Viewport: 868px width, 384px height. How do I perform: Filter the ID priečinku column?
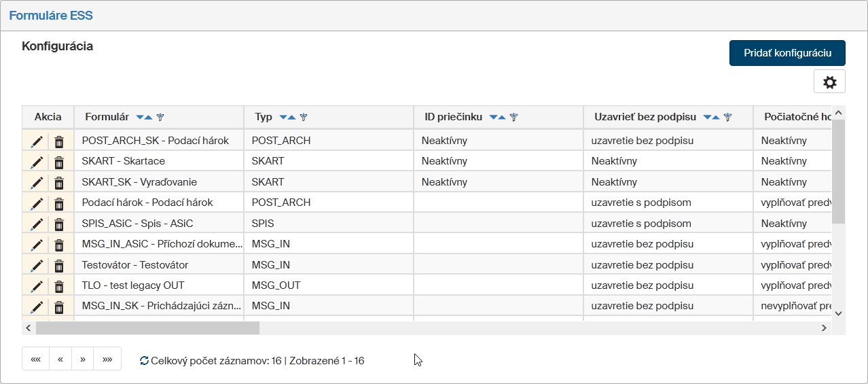pos(513,118)
